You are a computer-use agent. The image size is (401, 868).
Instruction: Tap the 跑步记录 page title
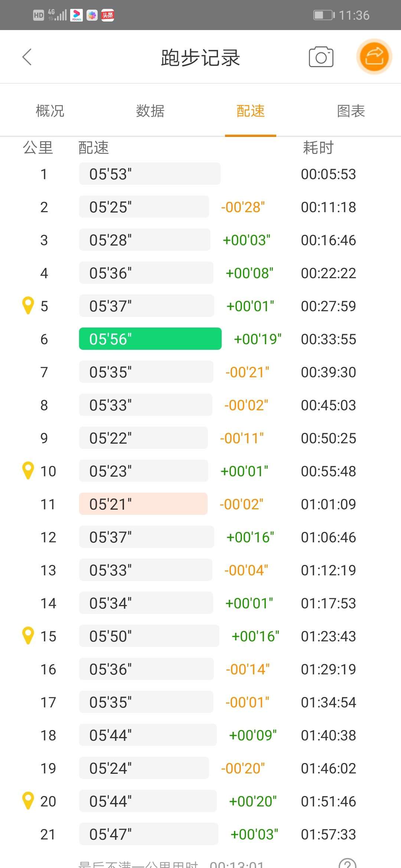point(200,58)
